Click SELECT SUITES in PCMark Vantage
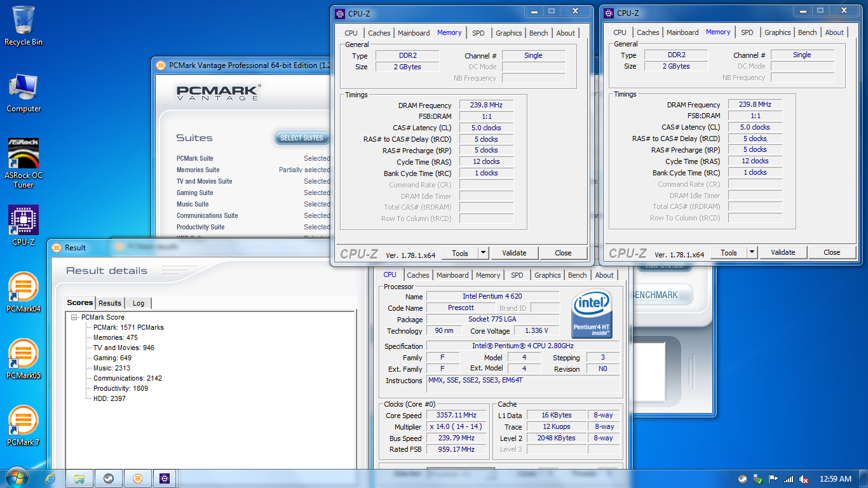868x488 pixels. click(x=302, y=138)
